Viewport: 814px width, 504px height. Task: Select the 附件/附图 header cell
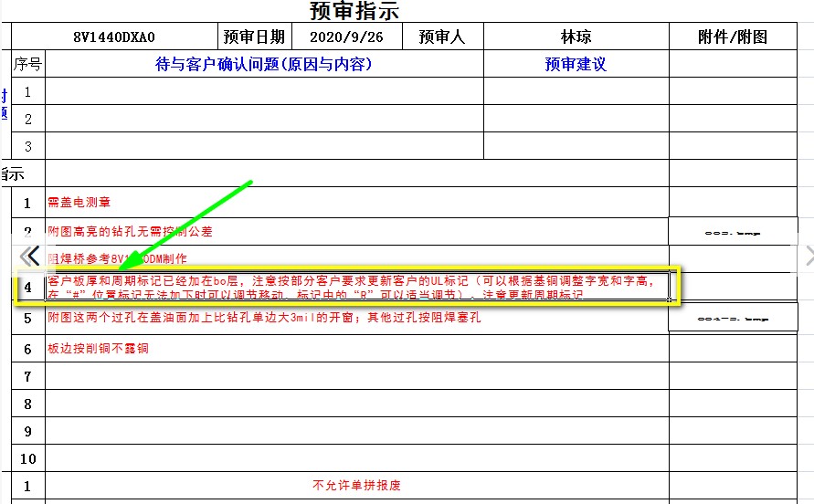pos(733,37)
